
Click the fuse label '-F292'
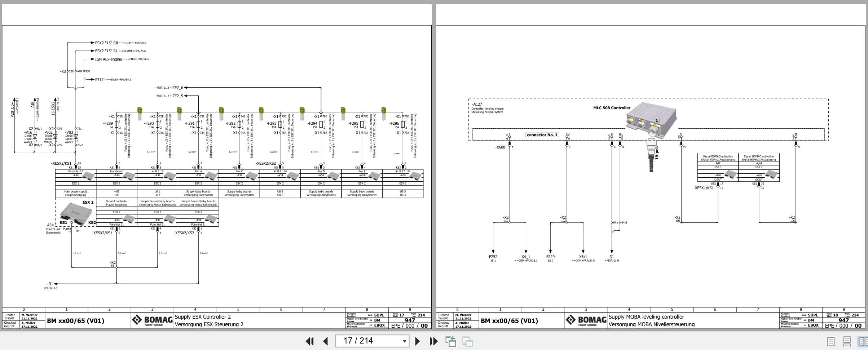(231, 123)
